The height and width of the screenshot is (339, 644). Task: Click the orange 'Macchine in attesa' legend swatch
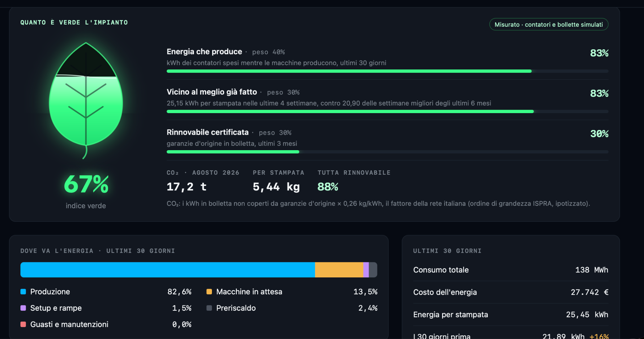click(209, 292)
